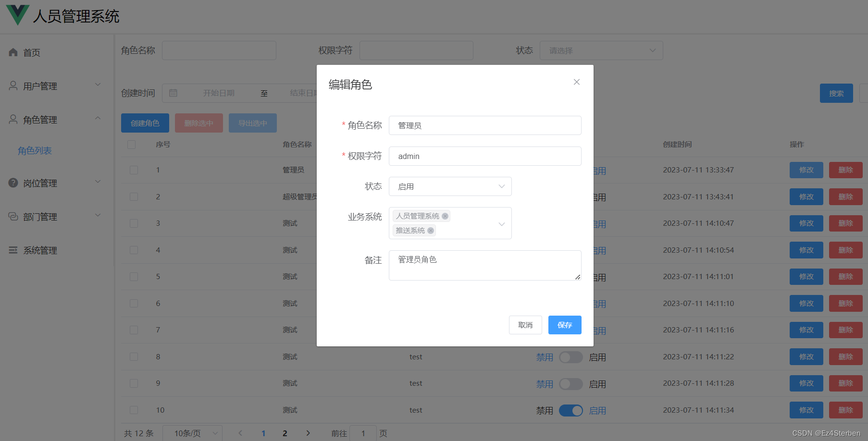The height and width of the screenshot is (441, 868).
Task: Click the 保存 button
Action: click(x=565, y=325)
